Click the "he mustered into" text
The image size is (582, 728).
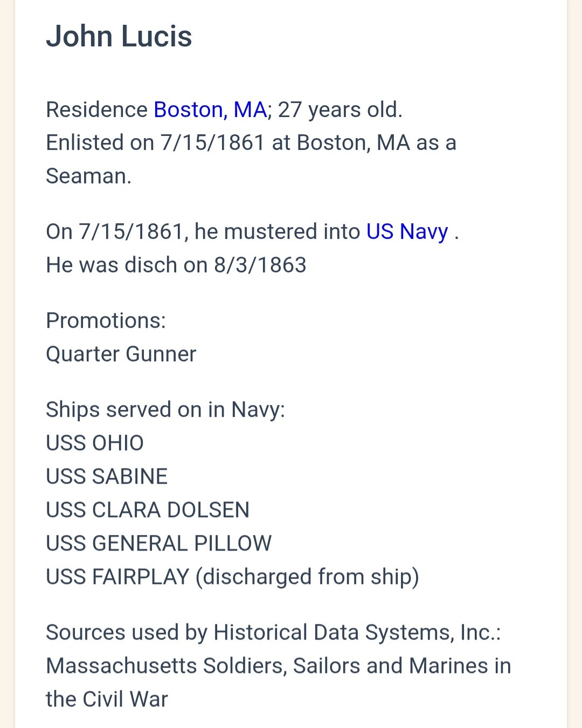pyautogui.click(x=277, y=232)
